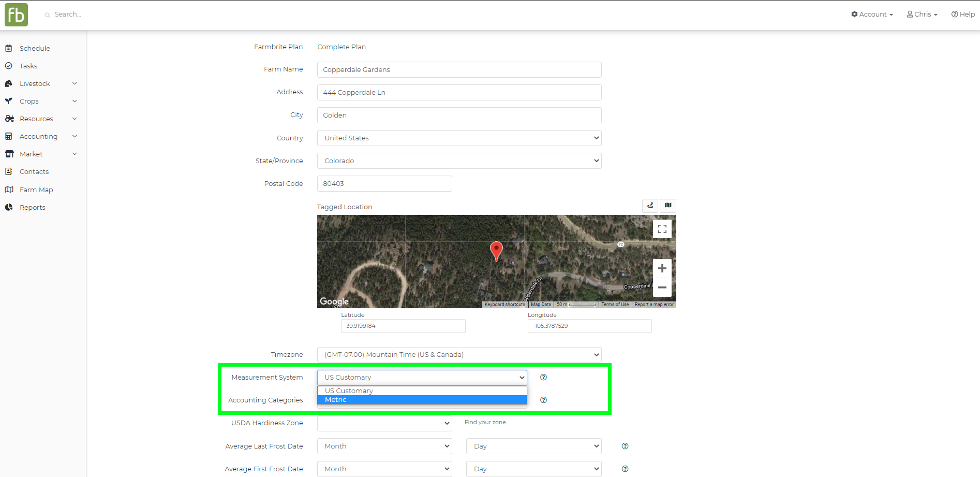Open the Account menu

point(872,15)
